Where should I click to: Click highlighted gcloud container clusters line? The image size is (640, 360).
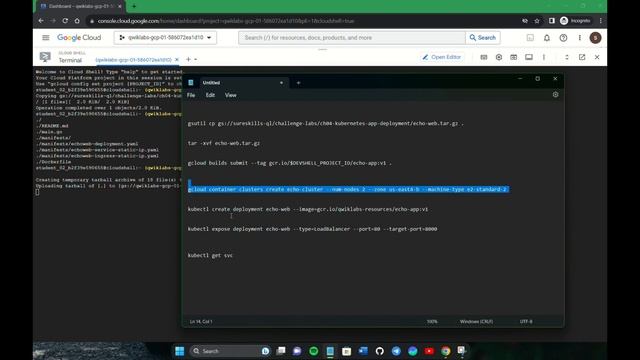click(347, 189)
